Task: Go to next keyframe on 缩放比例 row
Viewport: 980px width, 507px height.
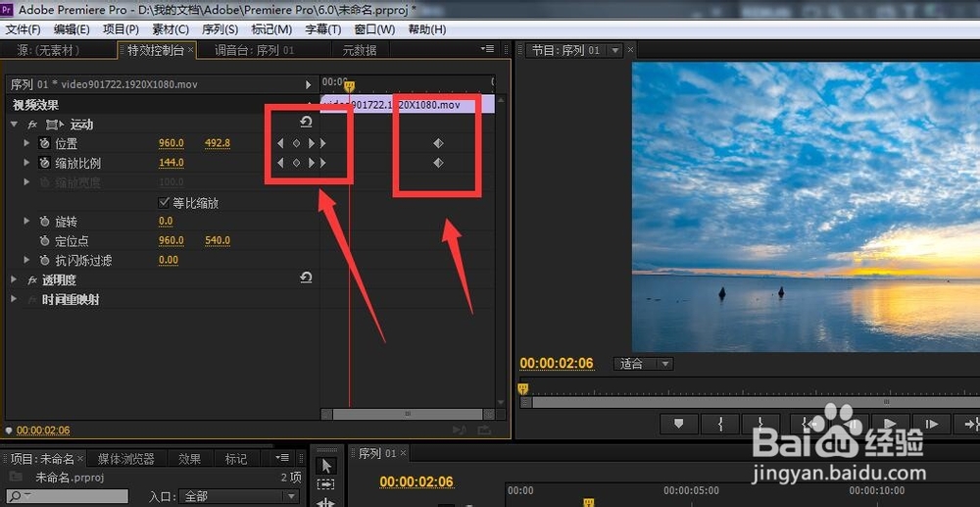Action: pos(312,163)
